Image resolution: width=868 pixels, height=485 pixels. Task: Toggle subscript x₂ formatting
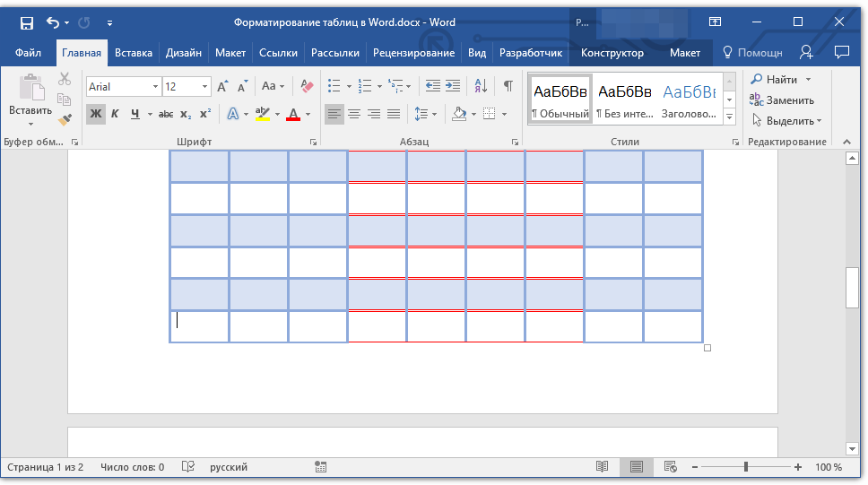186,114
